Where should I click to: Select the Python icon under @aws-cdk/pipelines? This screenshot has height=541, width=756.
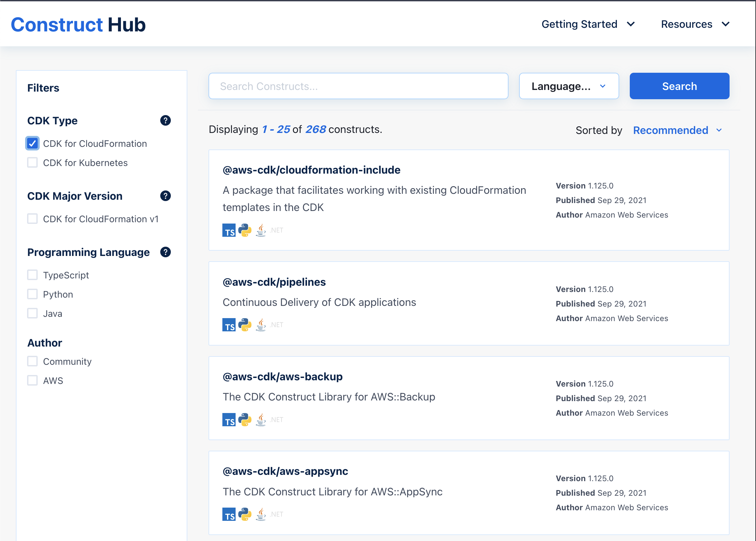(246, 324)
